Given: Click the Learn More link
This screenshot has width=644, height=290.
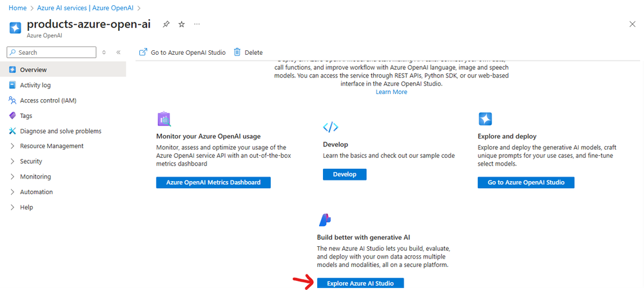Looking at the screenshot, I should 391,92.
